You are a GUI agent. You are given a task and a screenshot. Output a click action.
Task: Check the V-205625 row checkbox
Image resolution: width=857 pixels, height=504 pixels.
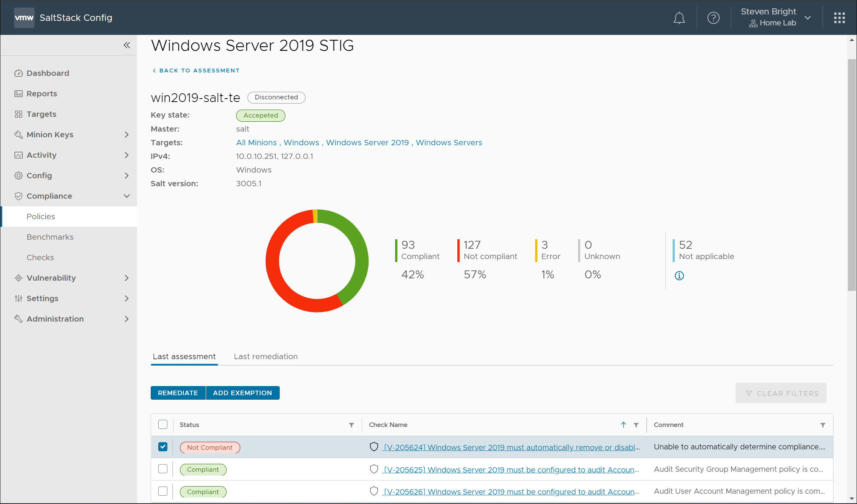click(163, 469)
